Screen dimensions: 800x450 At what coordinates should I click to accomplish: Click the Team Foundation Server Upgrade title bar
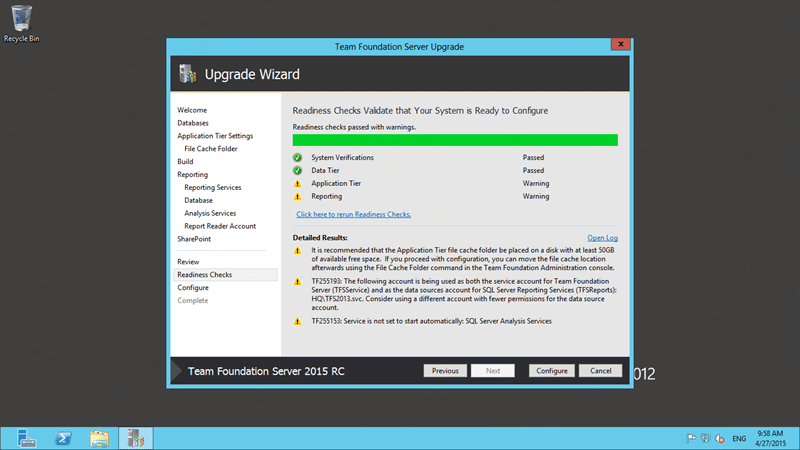click(399, 46)
